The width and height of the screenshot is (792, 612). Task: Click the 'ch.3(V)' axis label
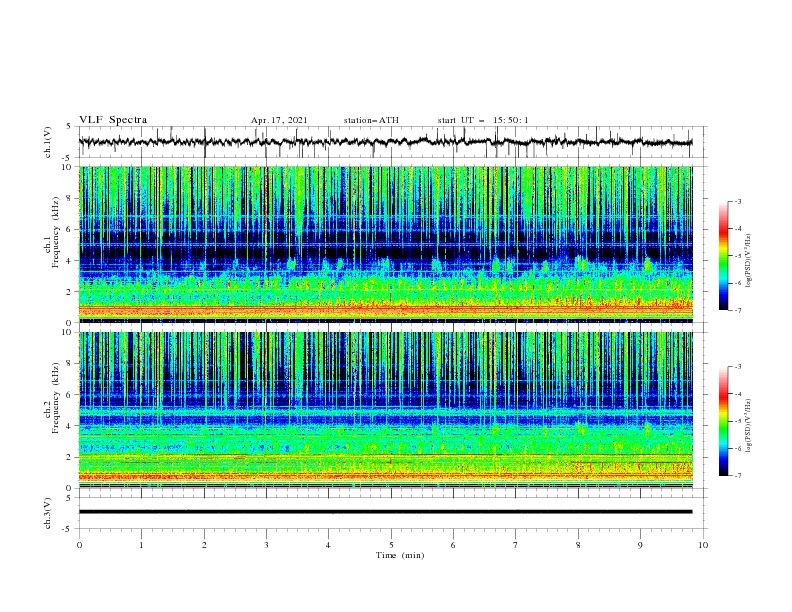pos(48,513)
